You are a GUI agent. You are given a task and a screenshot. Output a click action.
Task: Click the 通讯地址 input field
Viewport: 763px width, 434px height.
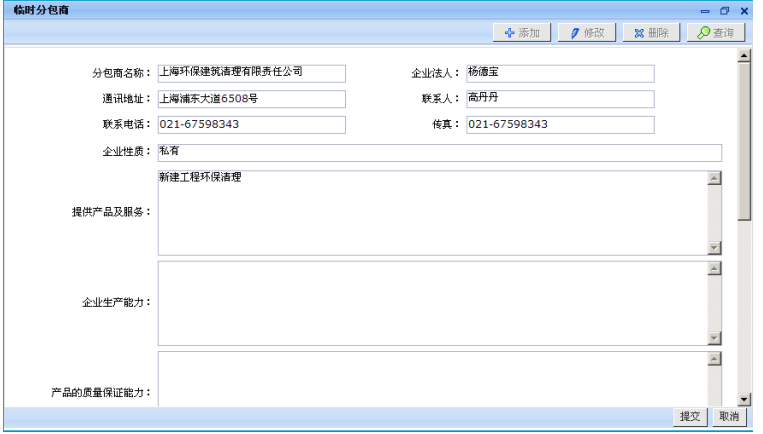(x=252, y=99)
